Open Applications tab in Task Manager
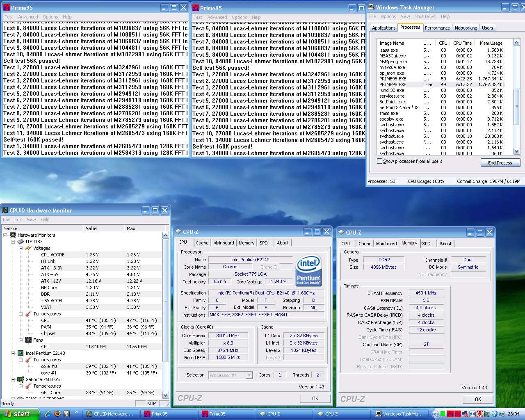 pos(384,28)
